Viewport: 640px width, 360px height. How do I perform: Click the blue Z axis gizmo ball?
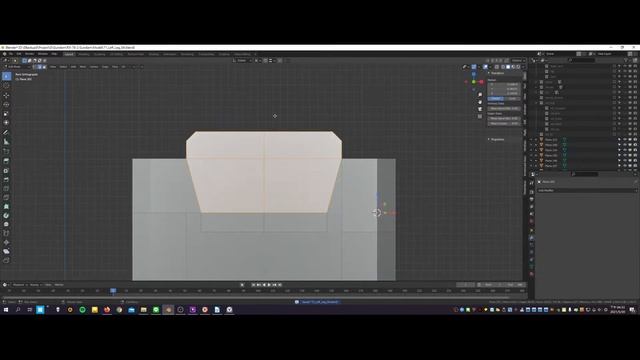click(473, 74)
